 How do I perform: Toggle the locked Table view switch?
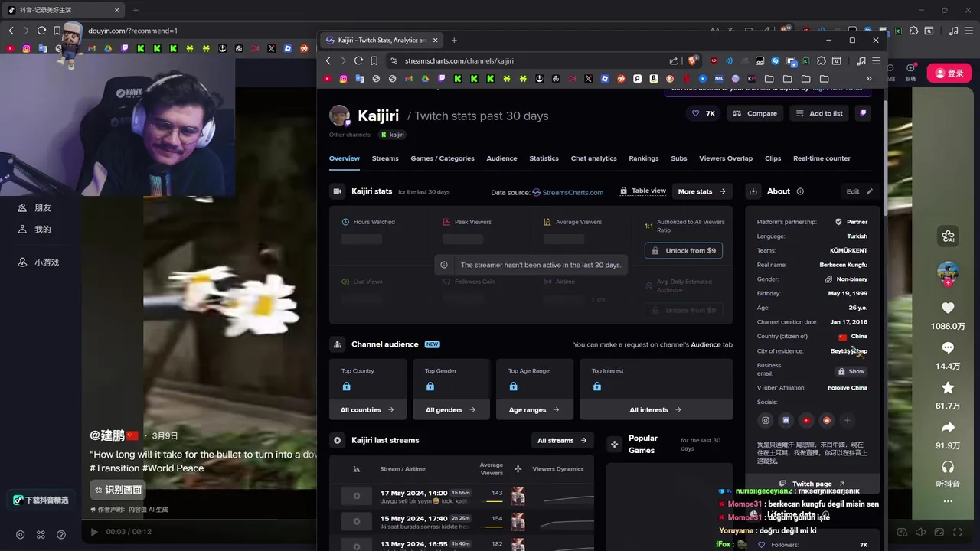(x=642, y=191)
